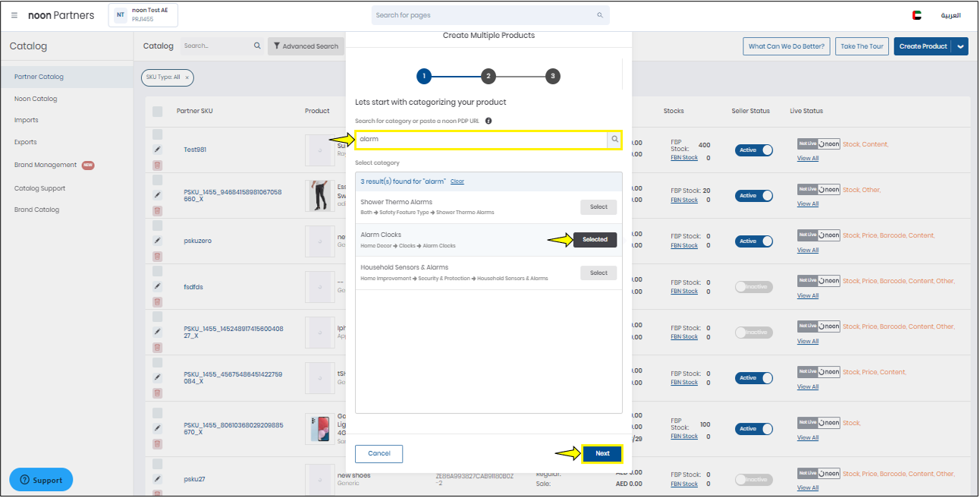Click the Clear link in search results
The width and height of the screenshot is (980, 498).
[x=457, y=181]
